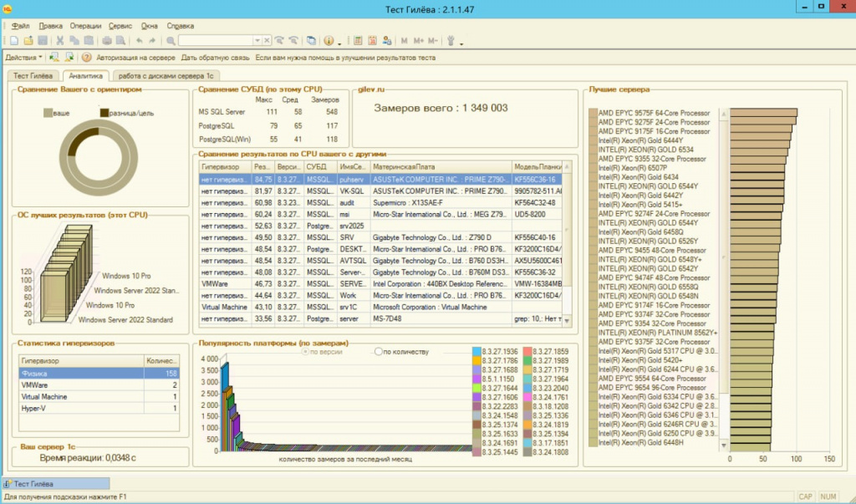
Task: Open the Сервис menu
Action: click(x=120, y=26)
